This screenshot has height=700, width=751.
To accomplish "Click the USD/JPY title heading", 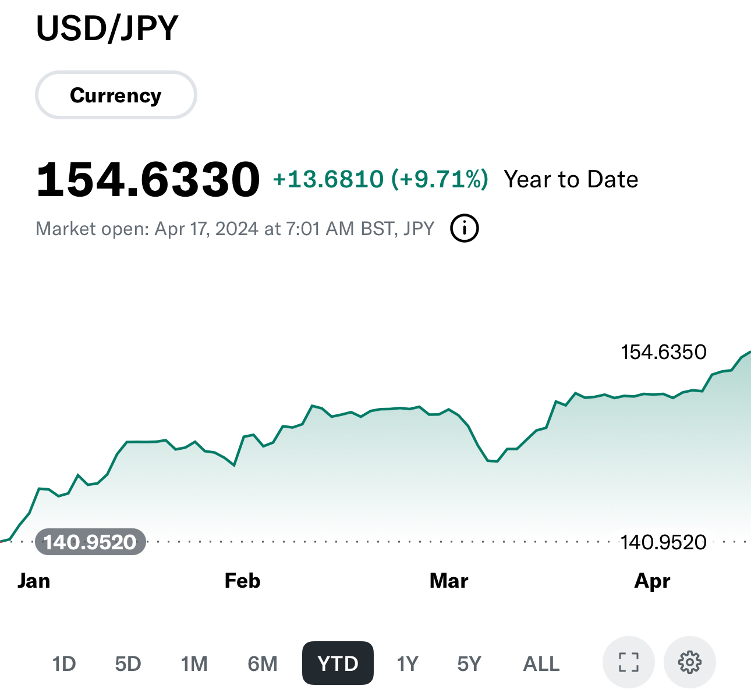I will (x=107, y=28).
